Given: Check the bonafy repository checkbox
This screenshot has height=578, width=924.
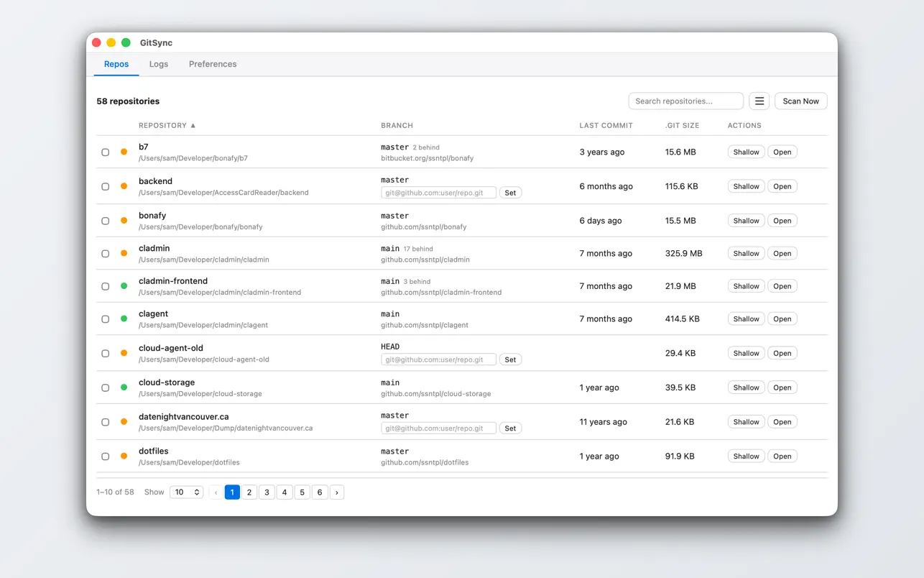Looking at the screenshot, I should pyautogui.click(x=105, y=221).
